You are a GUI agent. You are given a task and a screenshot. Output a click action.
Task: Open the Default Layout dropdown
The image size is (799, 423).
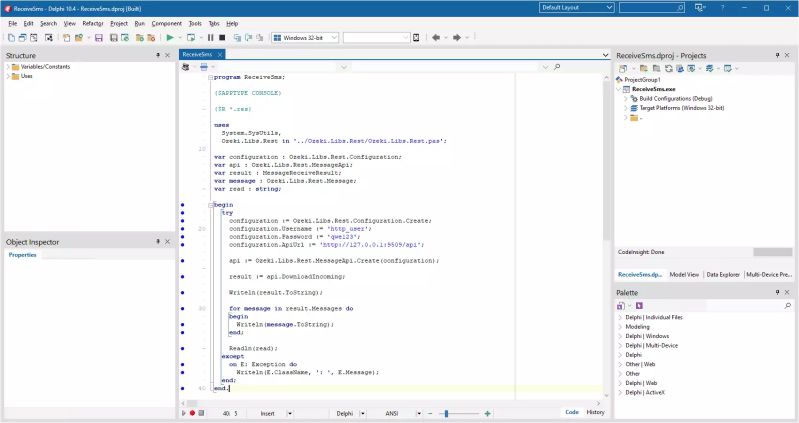click(609, 8)
